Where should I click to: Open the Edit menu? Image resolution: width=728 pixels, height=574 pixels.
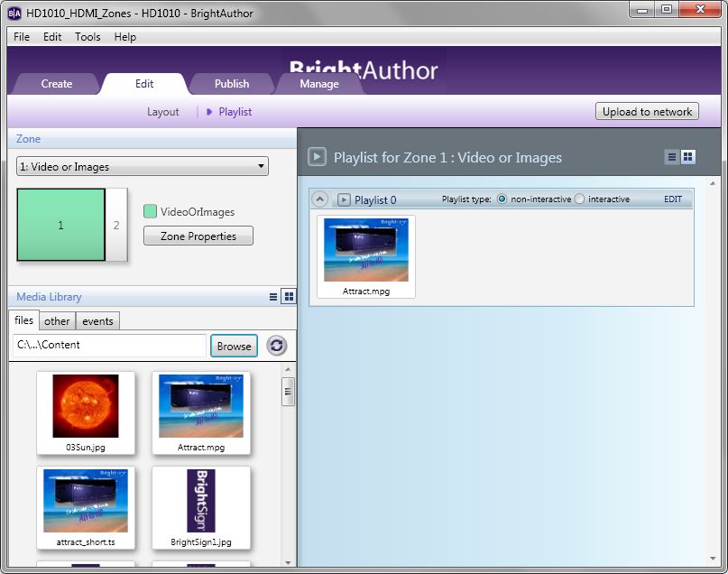(x=52, y=37)
